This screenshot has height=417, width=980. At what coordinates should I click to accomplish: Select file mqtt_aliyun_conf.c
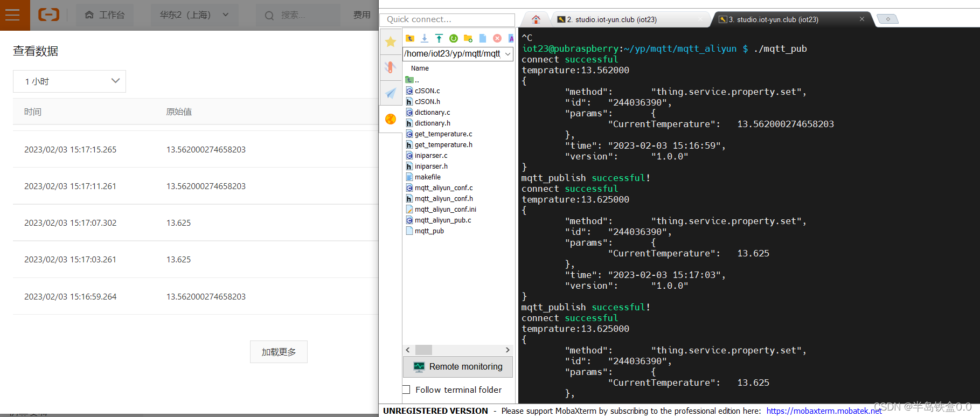(x=440, y=187)
